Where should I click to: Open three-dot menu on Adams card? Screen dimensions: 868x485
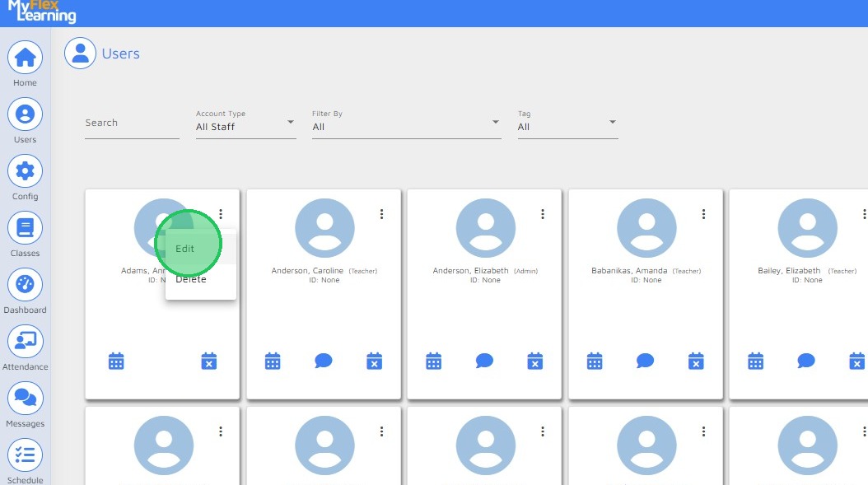coord(221,214)
